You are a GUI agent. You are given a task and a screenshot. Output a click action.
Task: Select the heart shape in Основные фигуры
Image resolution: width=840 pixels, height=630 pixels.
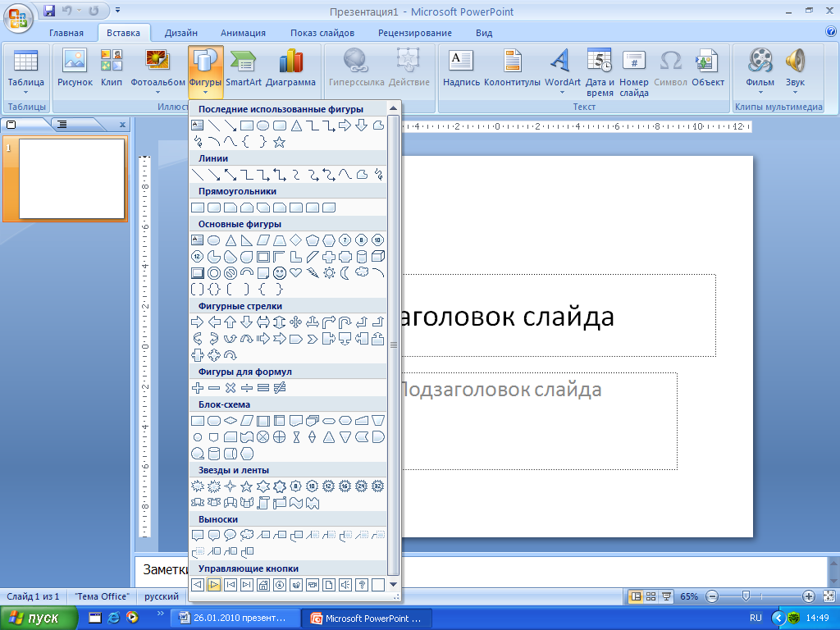click(x=295, y=272)
